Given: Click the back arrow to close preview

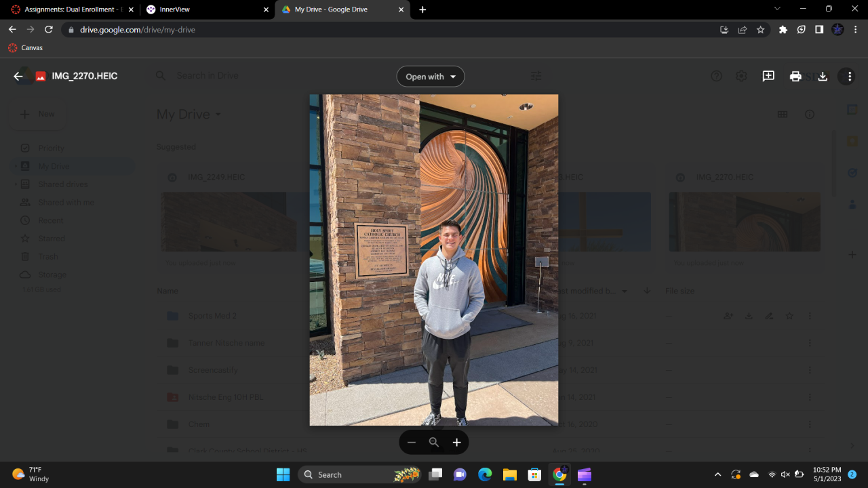Looking at the screenshot, I should pyautogui.click(x=18, y=77).
